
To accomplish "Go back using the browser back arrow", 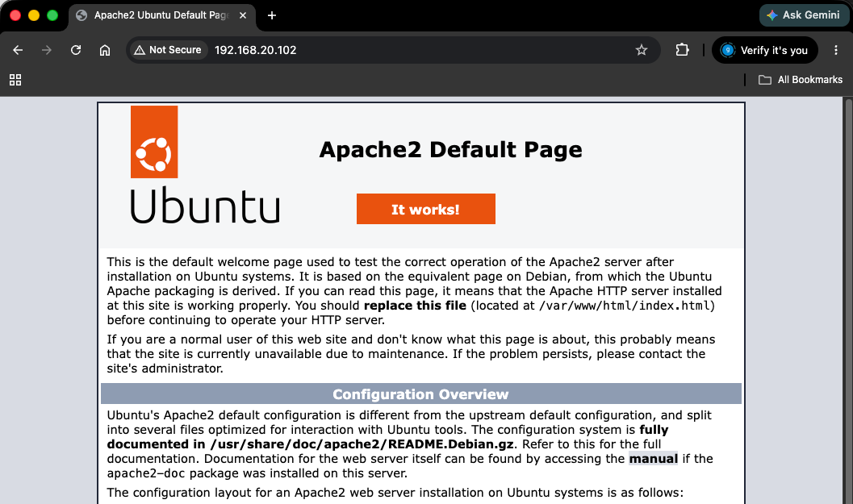I will click(18, 50).
